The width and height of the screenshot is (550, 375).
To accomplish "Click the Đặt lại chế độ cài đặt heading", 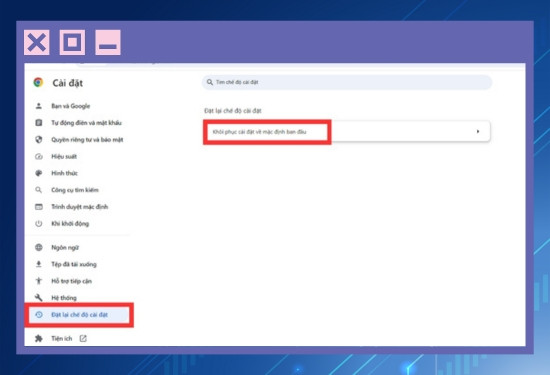I will [x=233, y=111].
